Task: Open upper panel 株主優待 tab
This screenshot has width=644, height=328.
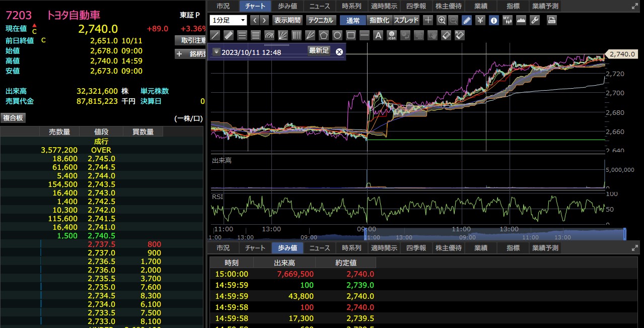Action: click(x=448, y=6)
